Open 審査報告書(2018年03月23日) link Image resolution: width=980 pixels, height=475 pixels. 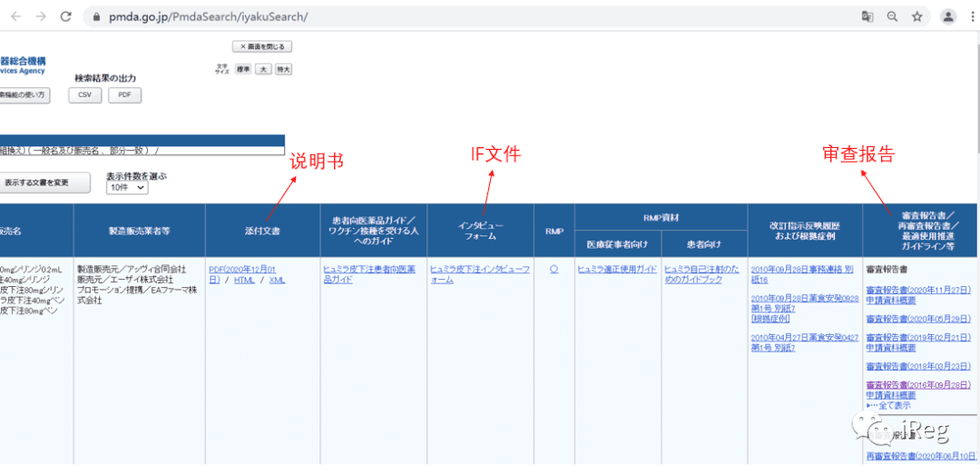(918, 365)
